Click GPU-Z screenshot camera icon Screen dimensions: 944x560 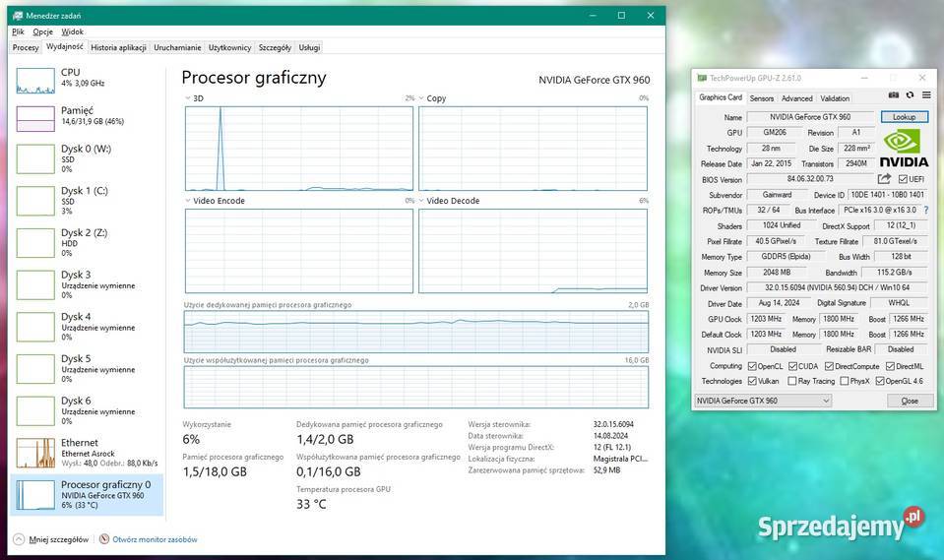(894, 95)
